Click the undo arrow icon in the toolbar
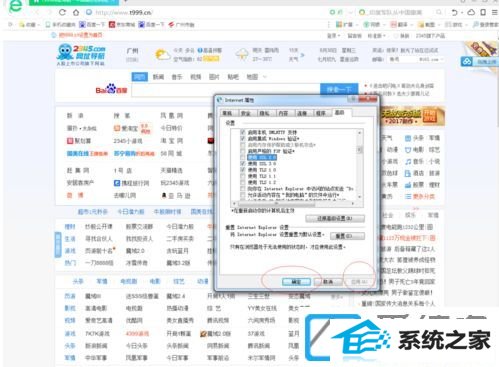 (x=454, y=12)
